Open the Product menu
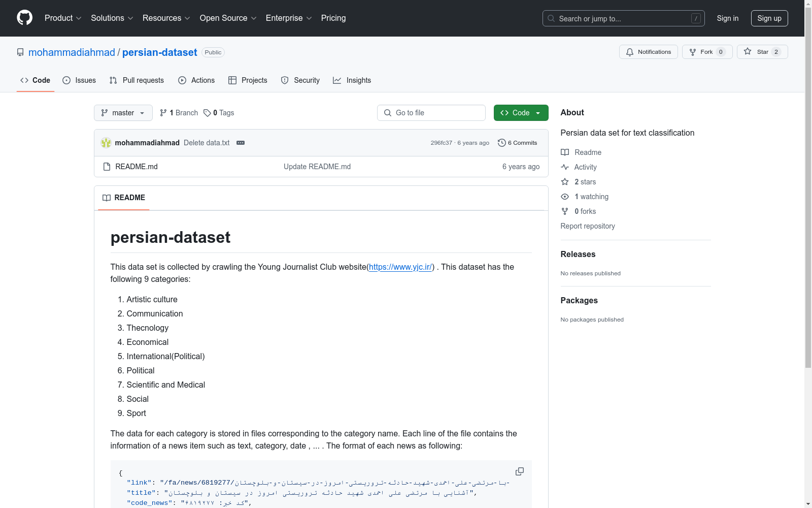The height and width of the screenshot is (508, 812). click(x=63, y=18)
